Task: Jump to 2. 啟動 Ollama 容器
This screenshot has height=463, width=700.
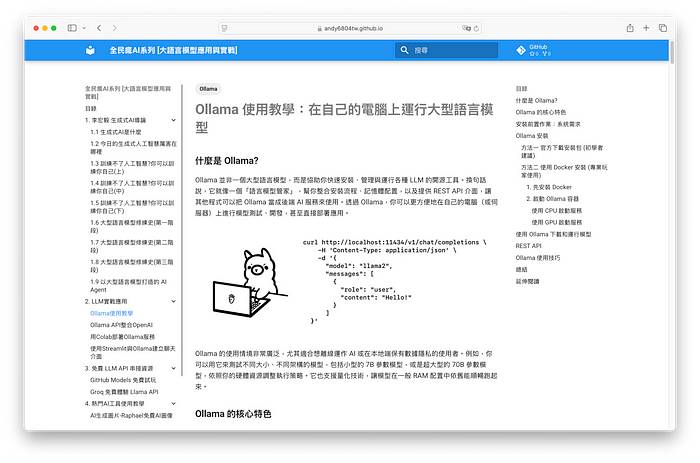Action: [553, 199]
